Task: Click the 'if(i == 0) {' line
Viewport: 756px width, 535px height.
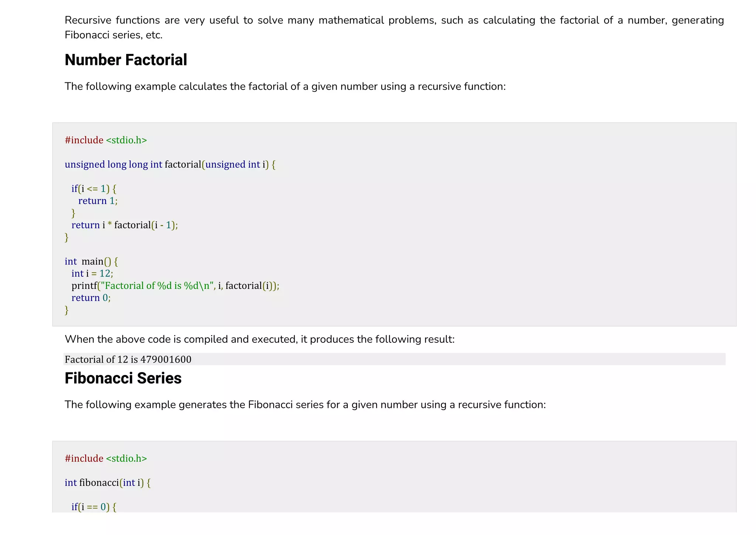Action: tap(94, 507)
